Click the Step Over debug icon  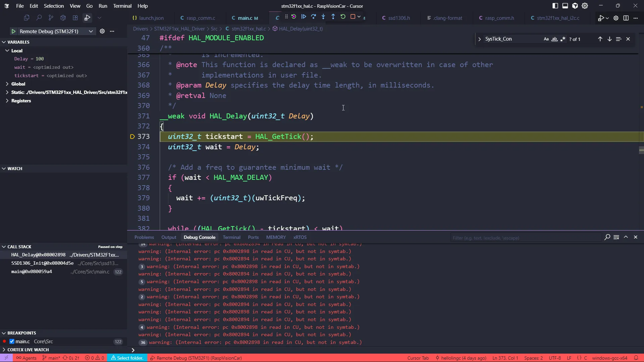(313, 17)
